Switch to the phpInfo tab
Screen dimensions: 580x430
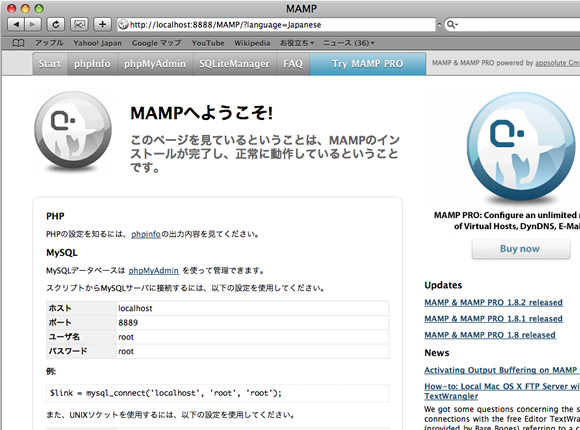[92, 64]
